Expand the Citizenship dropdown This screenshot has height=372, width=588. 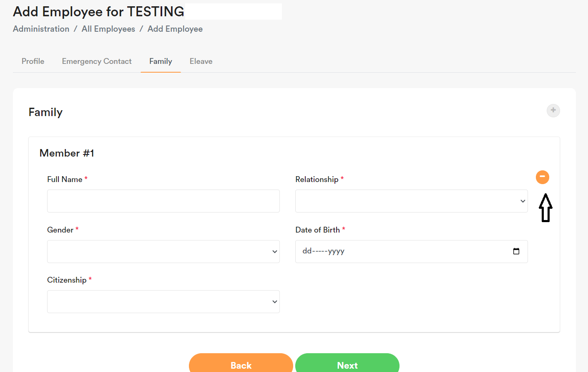163,302
